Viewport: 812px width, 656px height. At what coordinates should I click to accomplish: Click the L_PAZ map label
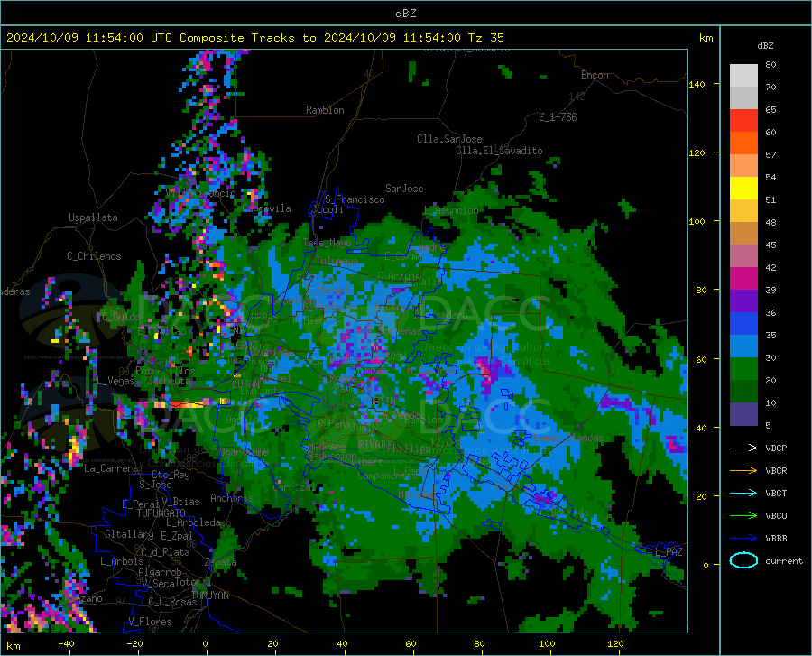[x=669, y=552]
